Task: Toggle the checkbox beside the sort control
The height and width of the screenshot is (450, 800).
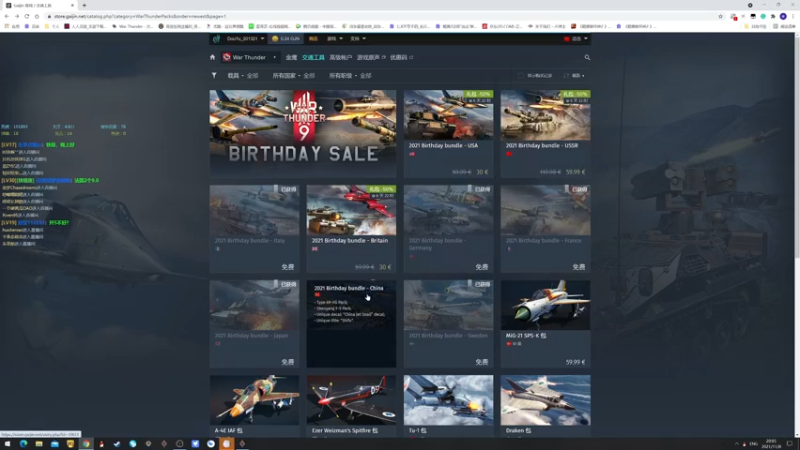Action: pos(520,76)
